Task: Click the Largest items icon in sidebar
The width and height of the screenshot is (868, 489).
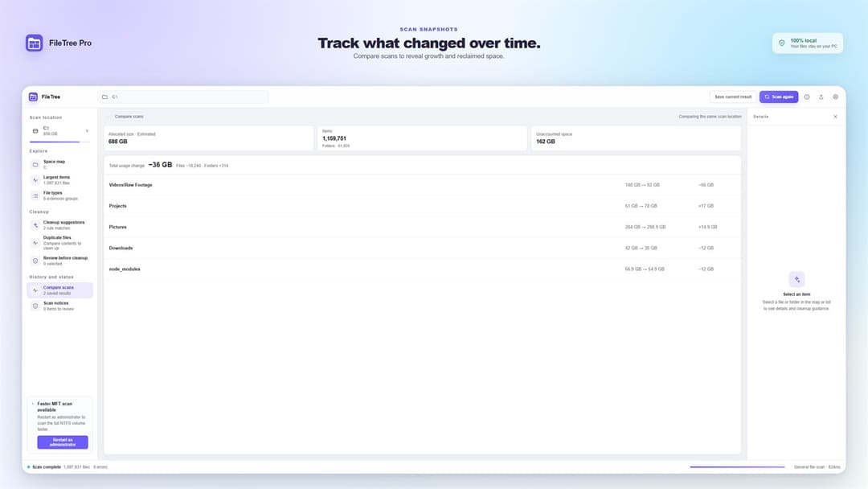Action: (x=35, y=180)
